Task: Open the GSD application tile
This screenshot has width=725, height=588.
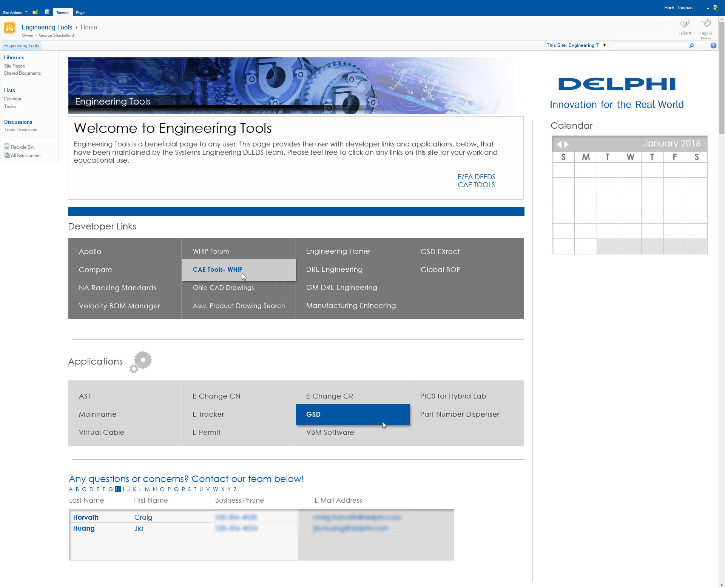Action: tap(313, 414)
